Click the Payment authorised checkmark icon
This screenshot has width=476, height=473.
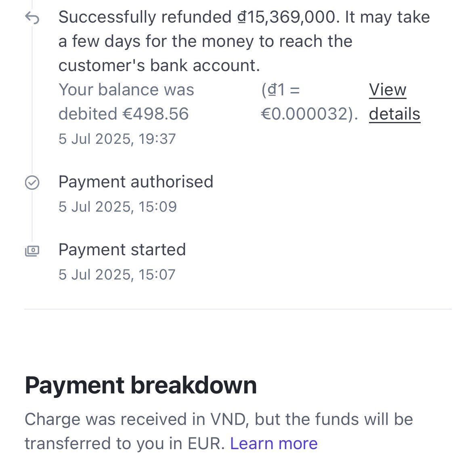32,183
